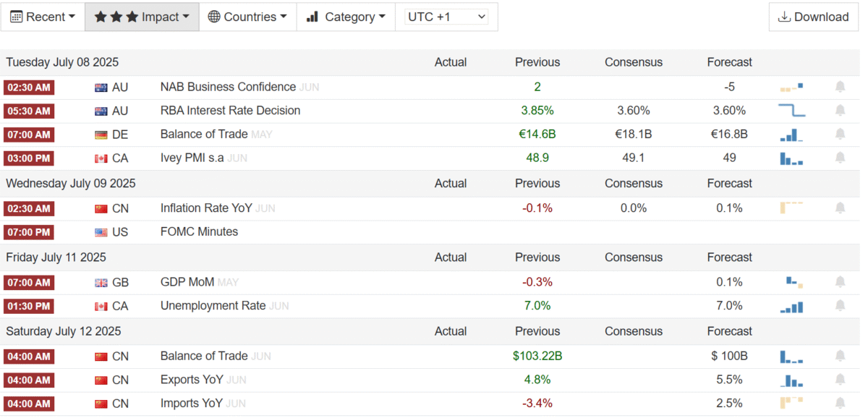Enable alert bell for Canada Unemployment Rate
This screenshot has height=418, width=868.
[840, 306]
